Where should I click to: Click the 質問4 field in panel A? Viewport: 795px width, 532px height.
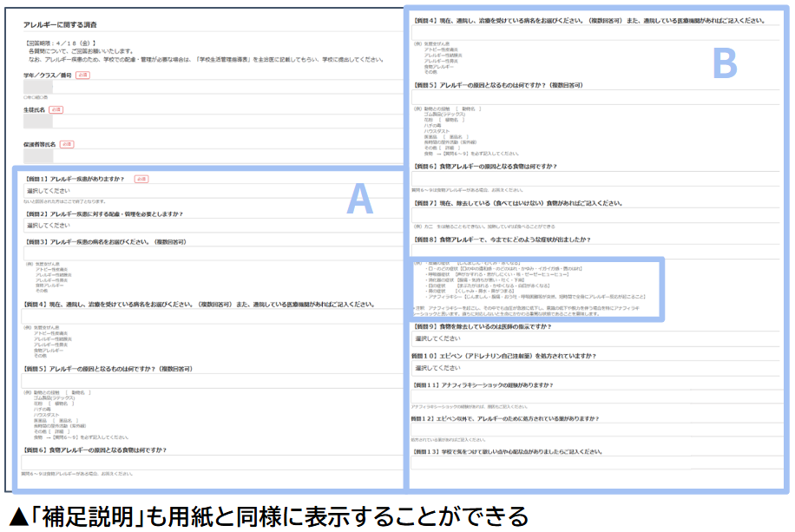(212, 317)
